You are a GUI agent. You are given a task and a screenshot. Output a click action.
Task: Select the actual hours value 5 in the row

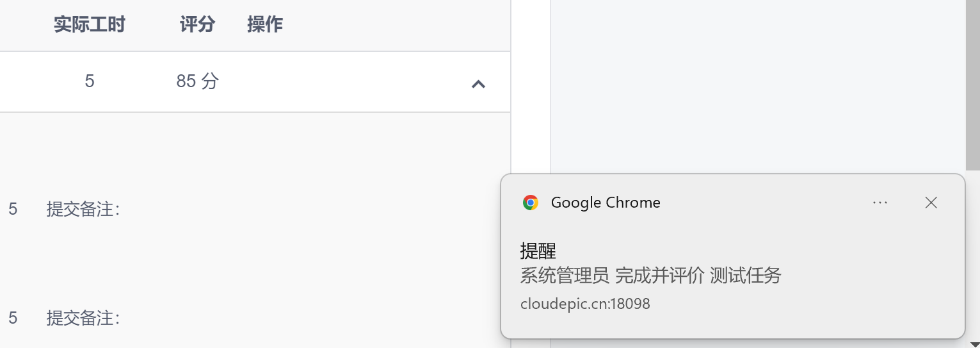tap(90, 81)
